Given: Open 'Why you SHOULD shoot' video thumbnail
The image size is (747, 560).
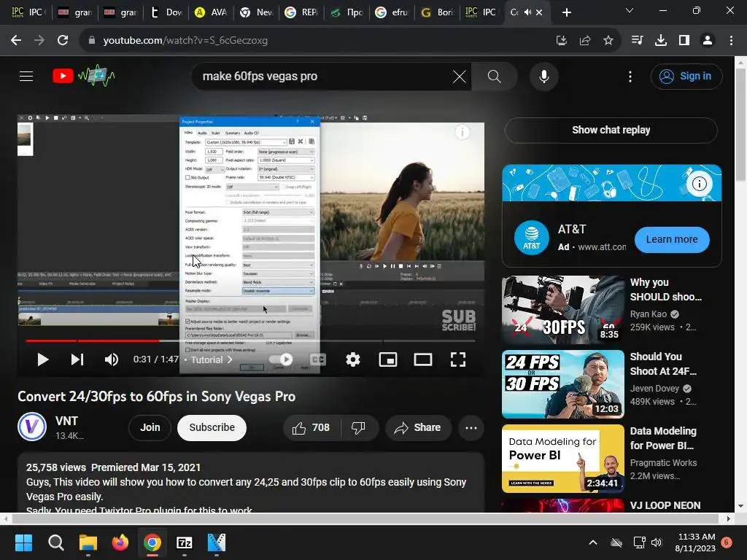Looking at the screenshot, I should pyautogui.click(x=563, y=309).
